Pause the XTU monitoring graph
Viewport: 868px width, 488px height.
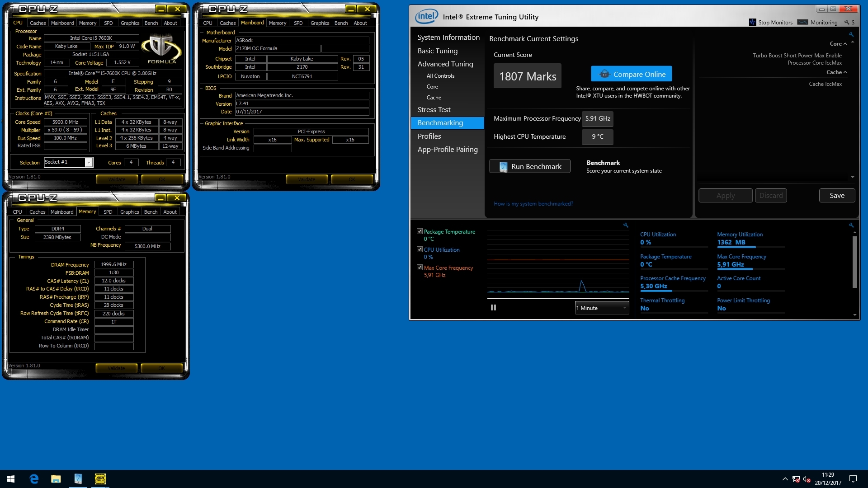pyautogui.click(x=493, y=308)
